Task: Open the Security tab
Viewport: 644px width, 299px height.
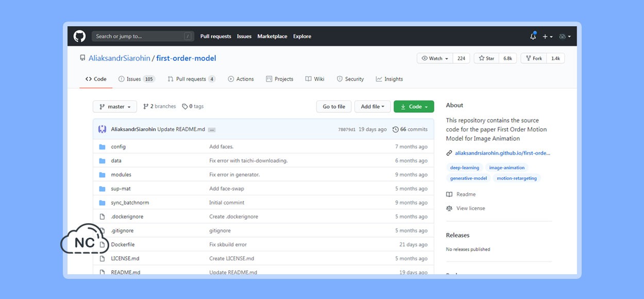Action: pyautogui.click(x=350, y=79)
